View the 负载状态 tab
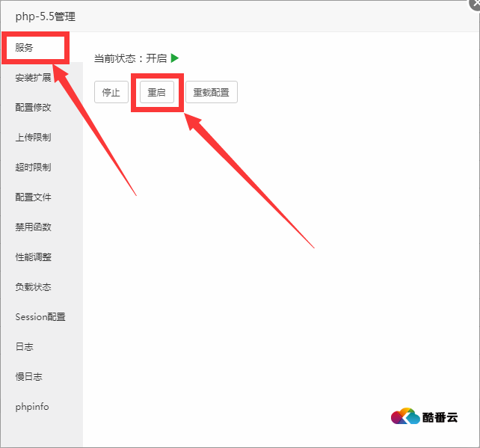 (x=34, y=287)
